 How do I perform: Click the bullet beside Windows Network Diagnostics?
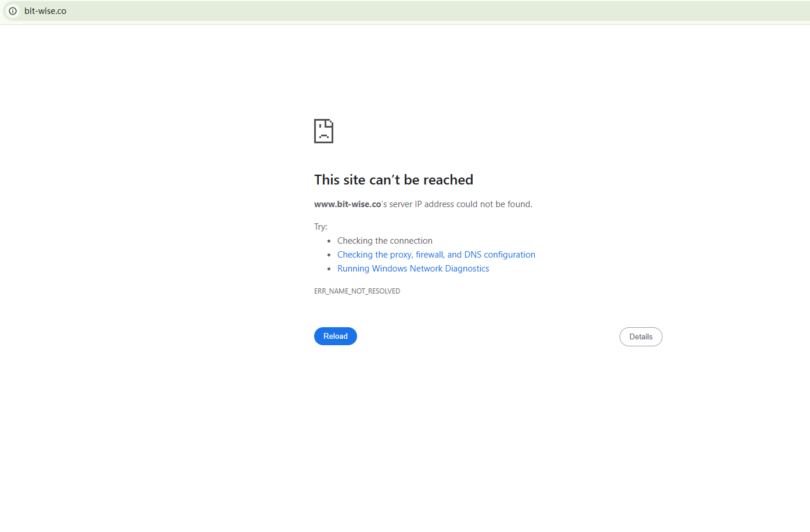click(329, 269)
